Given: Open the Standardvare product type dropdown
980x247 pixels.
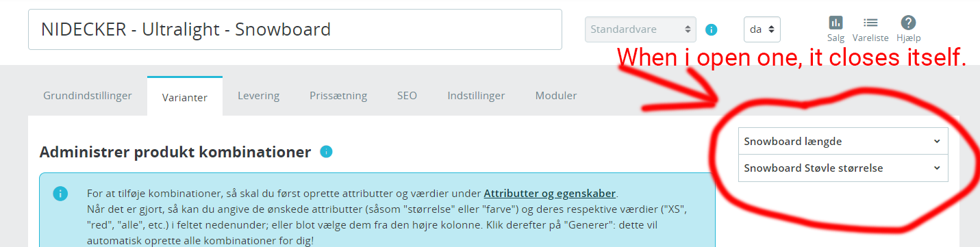Looking at the screenshot, I should click(x=640, y=29).
